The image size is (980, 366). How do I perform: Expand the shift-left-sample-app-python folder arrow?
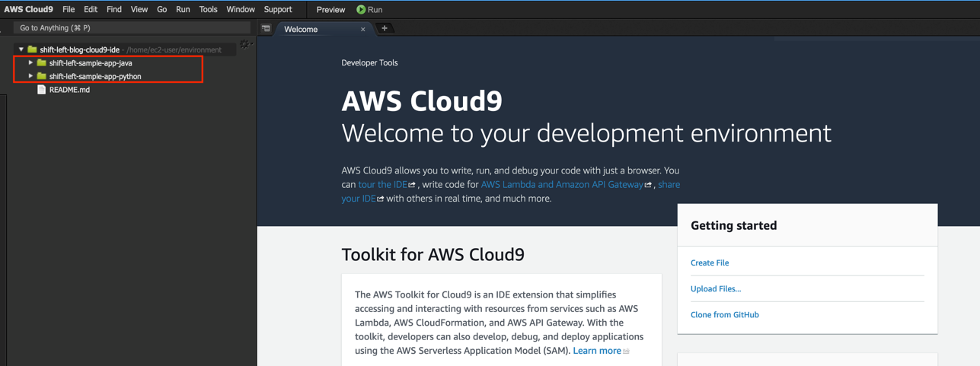[30, 76]
